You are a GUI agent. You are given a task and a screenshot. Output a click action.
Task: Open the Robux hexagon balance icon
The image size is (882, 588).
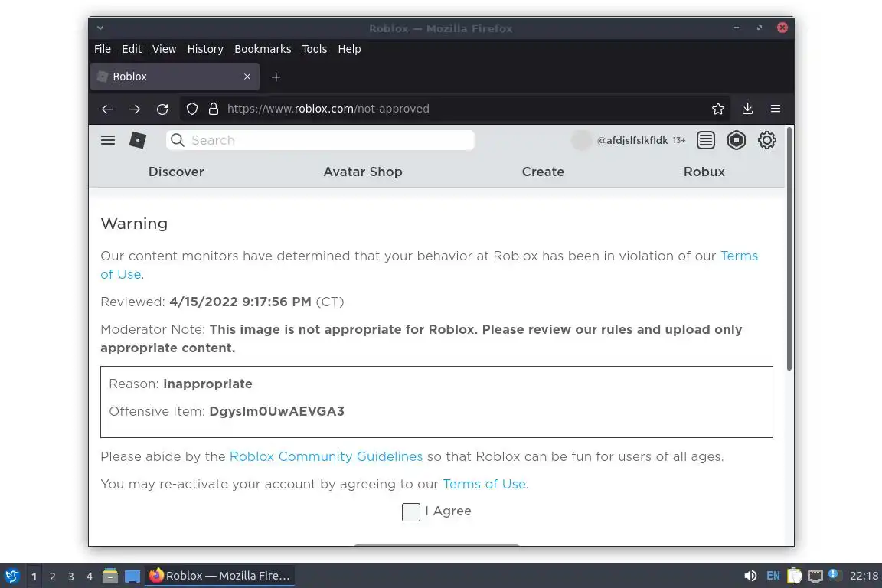736,140
